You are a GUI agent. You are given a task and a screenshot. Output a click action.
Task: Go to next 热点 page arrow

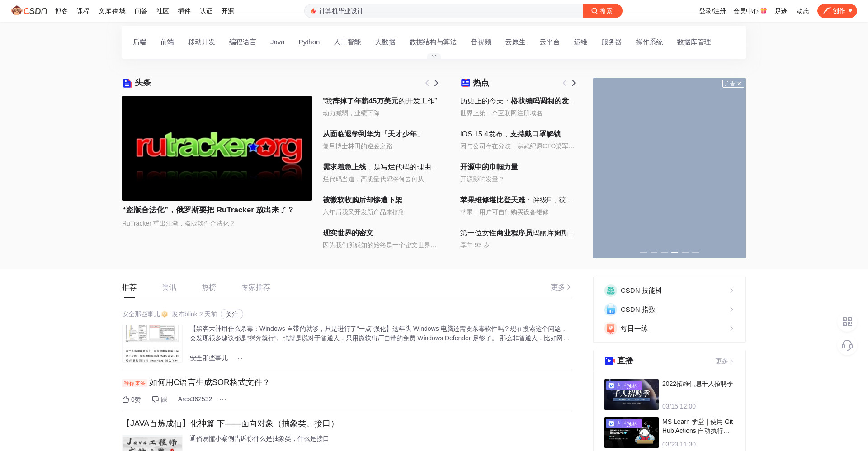pos(574,83)
